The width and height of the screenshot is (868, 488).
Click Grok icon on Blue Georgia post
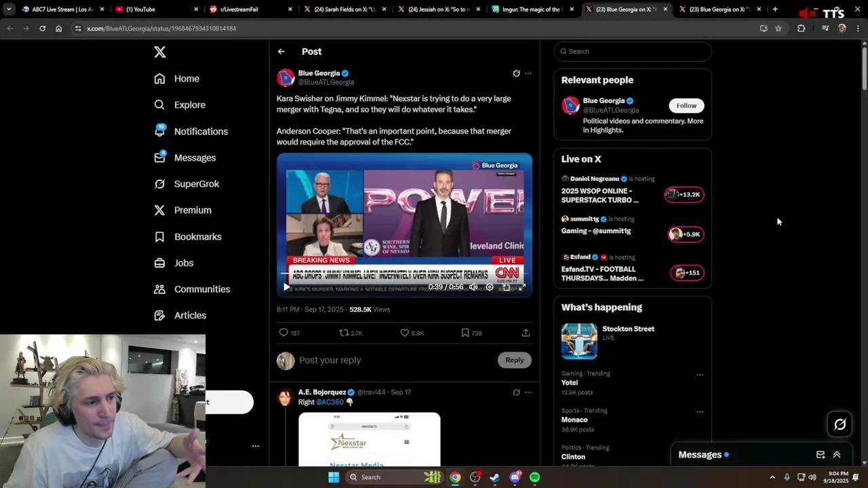point(516,73)
